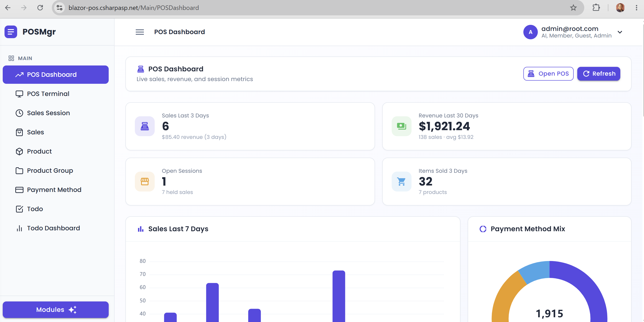644x322 pixels.
Task: Open POS Terminal in the sidebar
Action: 55,94
